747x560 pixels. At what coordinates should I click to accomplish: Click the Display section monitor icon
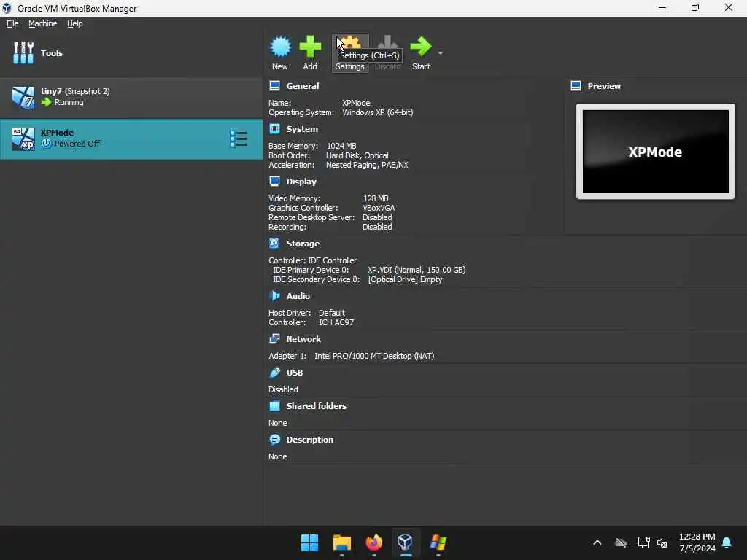(x=274, y=181)
